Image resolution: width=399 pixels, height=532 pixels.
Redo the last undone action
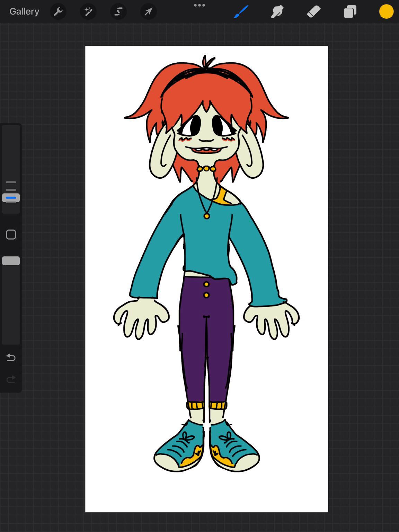(x=11, y=379)
